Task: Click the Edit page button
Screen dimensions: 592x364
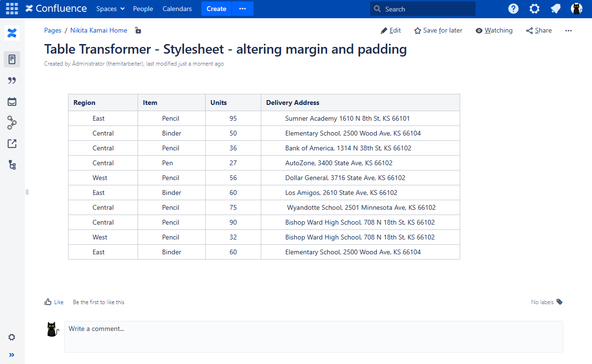Action: 391,31
